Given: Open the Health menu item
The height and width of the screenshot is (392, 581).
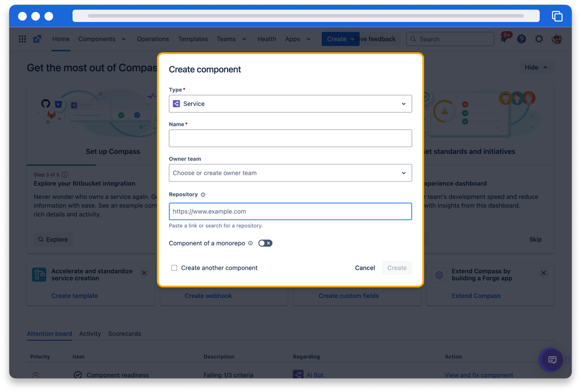Looking at the screenshot, I should (267, 39).
